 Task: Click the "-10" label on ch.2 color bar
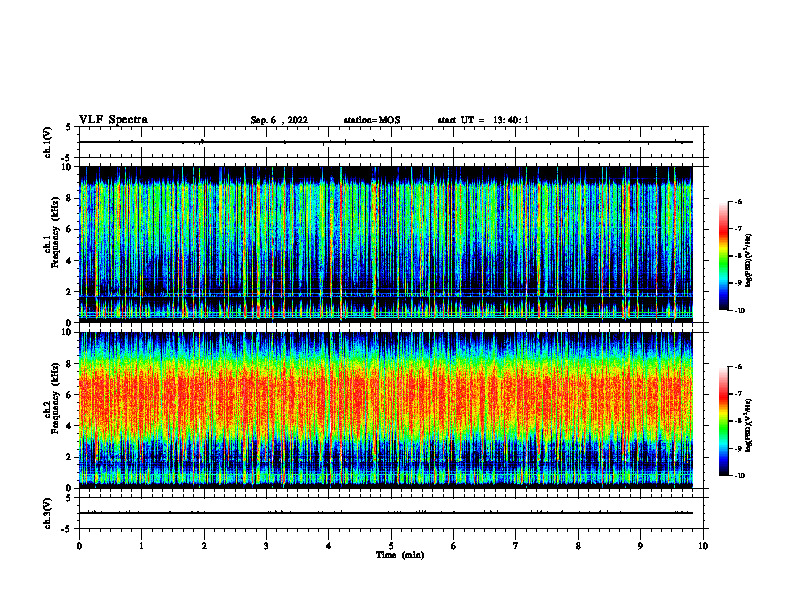coord(740,476)
